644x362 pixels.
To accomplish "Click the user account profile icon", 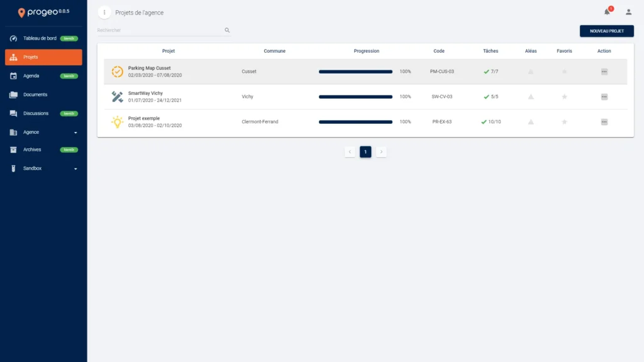I will pyautogui.click(x=628, y=12).
